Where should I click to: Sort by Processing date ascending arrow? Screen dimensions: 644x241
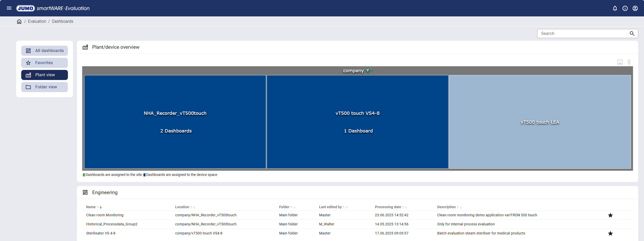pyautogui.click(x=403, y=207)
